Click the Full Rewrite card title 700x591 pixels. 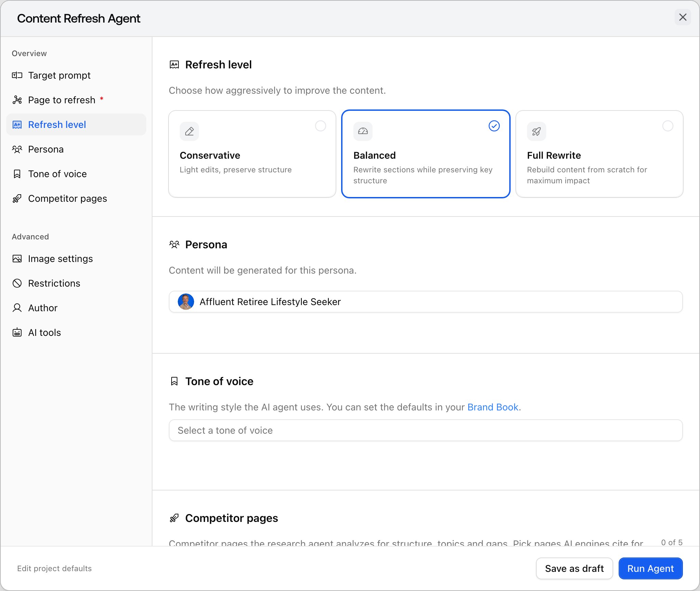pos(554,155)
